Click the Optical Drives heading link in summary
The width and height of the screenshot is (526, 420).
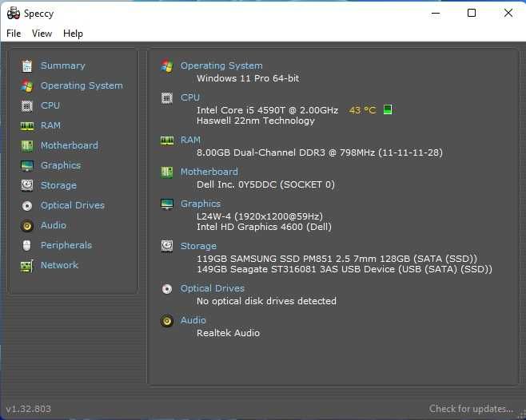click(213, 288)
